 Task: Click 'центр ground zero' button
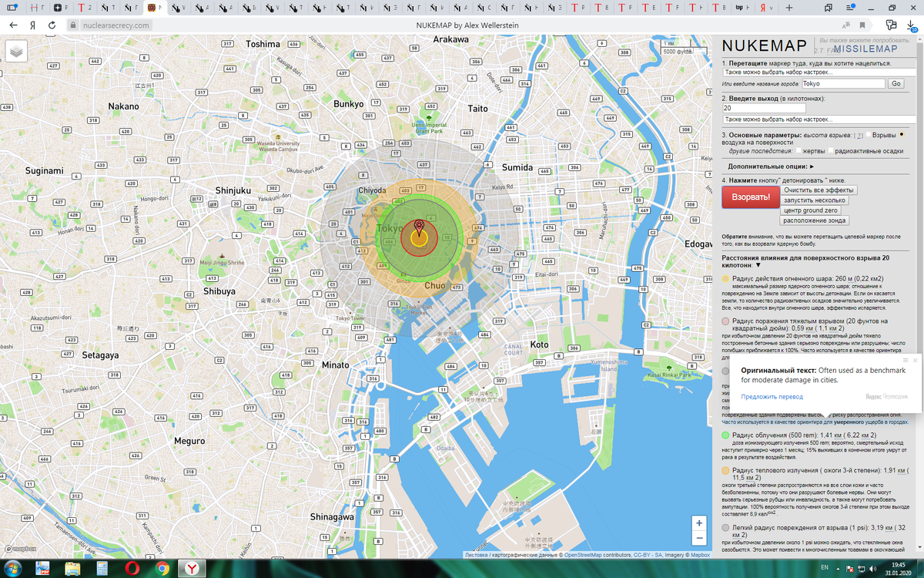[810, 210]
